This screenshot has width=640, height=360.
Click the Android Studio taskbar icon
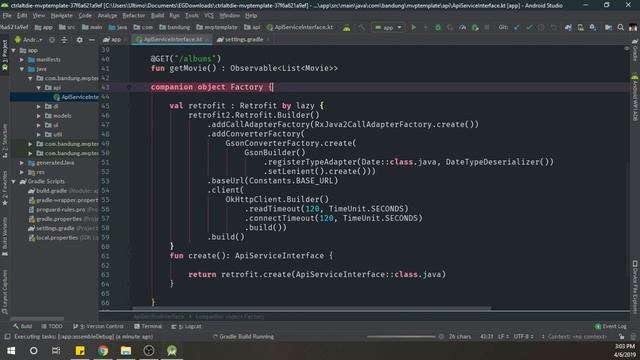point(172,351)
